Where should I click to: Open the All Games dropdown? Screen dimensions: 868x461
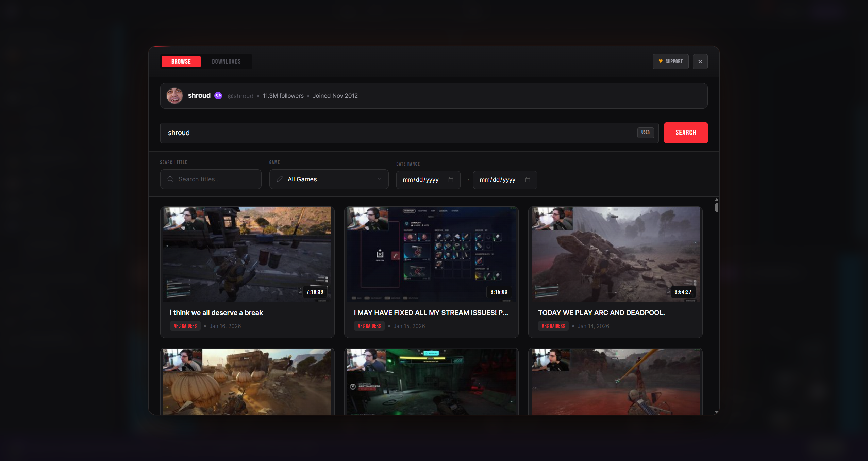328,179
